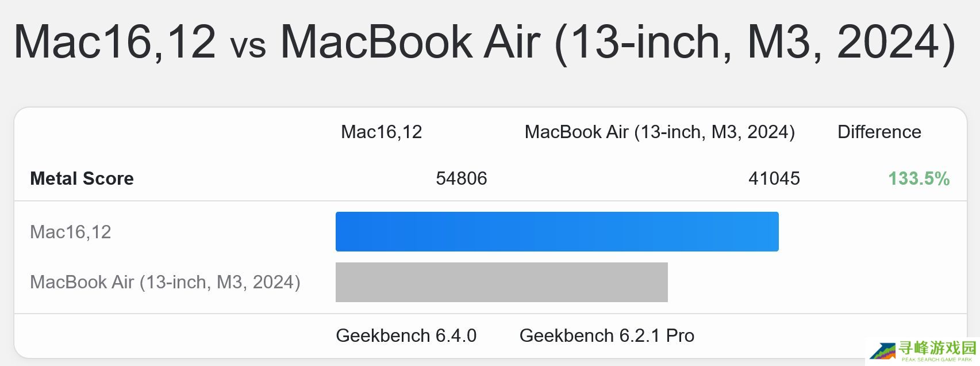Image resolution: width=980 pixels, height=366 pixels.
Task: Click the Geekbench 6.4.0 version text
Action: pos(406,335)
